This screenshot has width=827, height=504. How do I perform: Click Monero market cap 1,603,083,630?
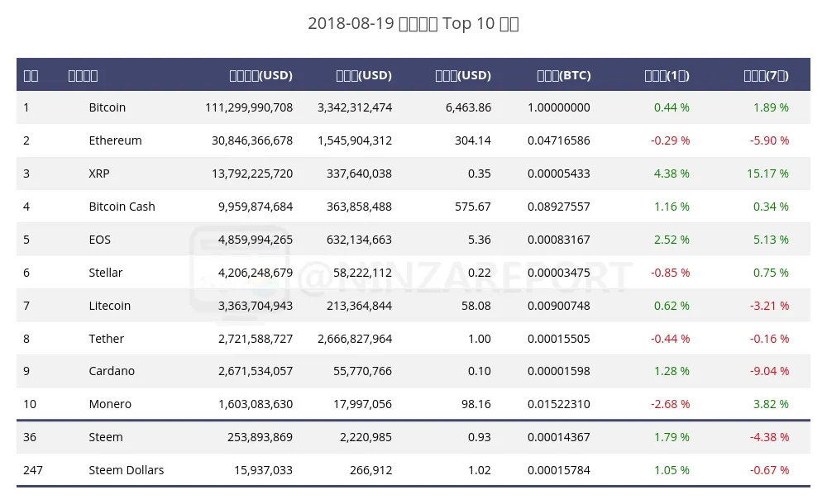(256, 404)
